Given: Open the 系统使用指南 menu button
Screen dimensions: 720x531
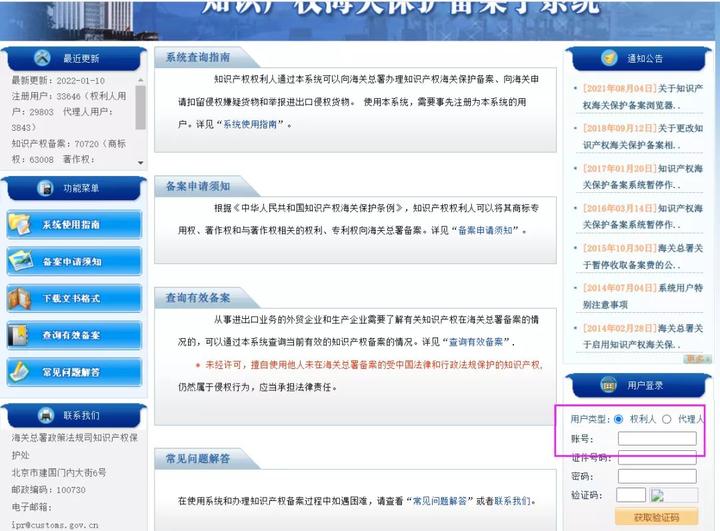Looking at the screenshot, I should 74,225.
